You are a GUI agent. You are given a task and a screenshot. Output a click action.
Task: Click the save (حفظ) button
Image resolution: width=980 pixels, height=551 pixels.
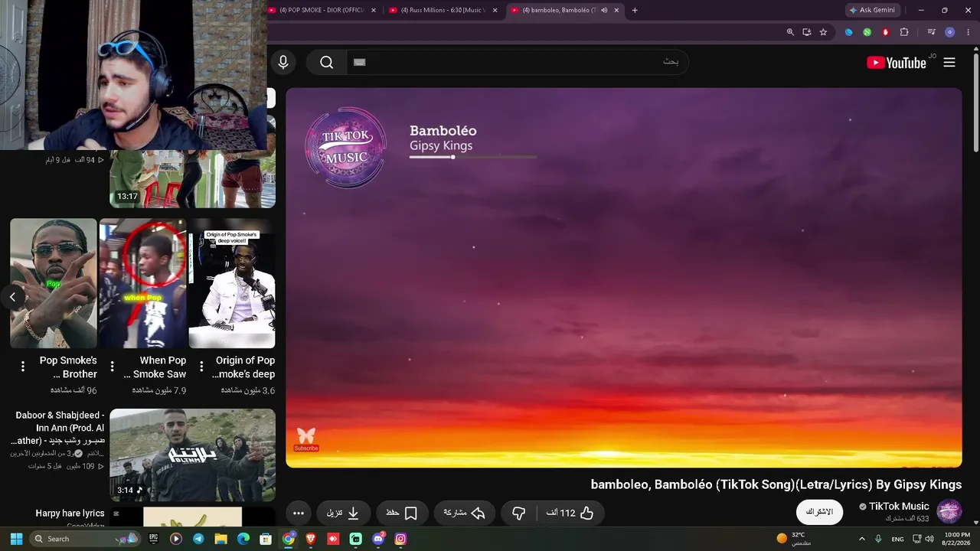coord(401,513)
